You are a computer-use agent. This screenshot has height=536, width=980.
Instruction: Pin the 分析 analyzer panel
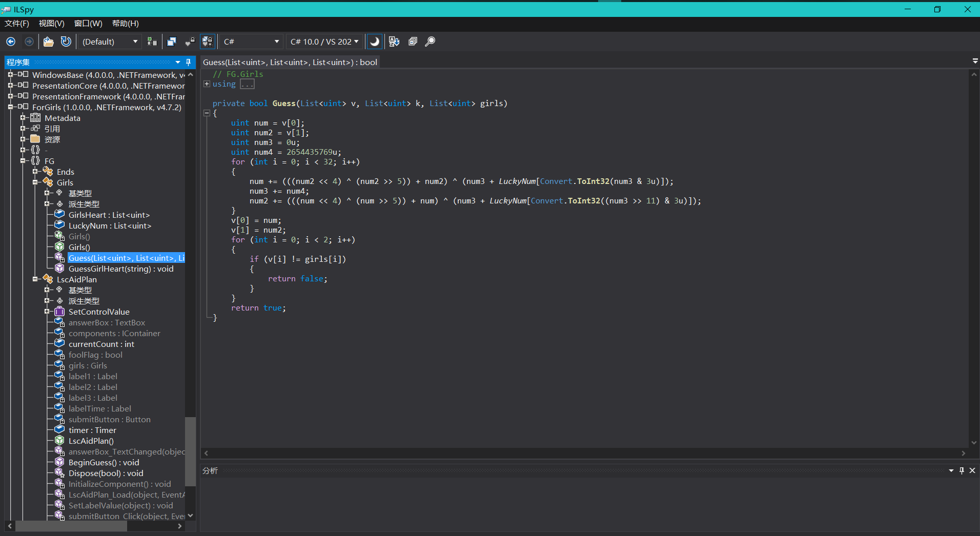962,470
